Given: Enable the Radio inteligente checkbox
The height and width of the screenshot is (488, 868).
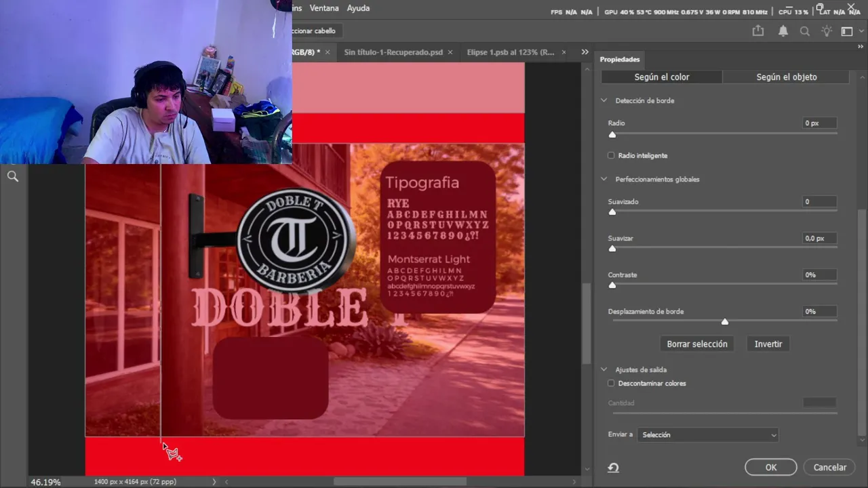Looking at the screenshot, I should 611,156.
